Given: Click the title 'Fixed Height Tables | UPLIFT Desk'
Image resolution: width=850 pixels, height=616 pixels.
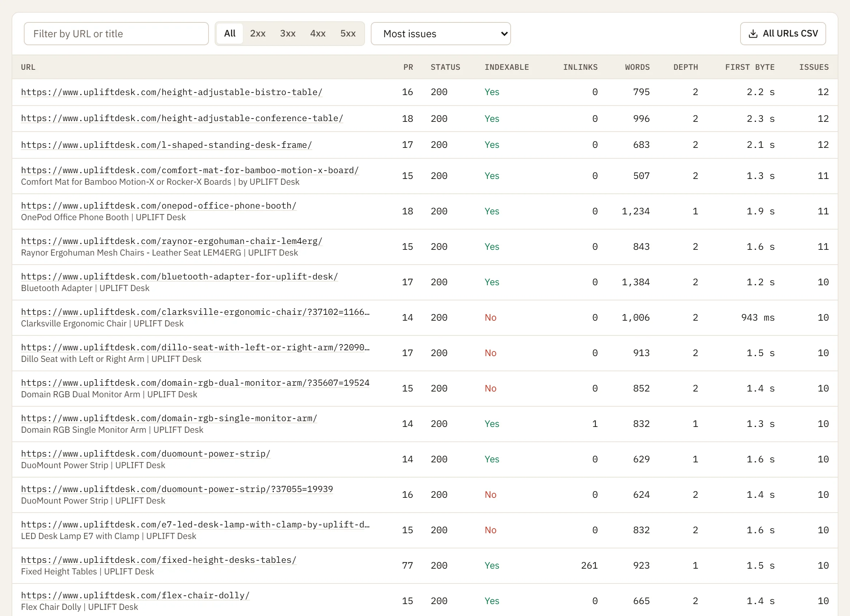Looking at the screenshot, I should click(87, 572).
